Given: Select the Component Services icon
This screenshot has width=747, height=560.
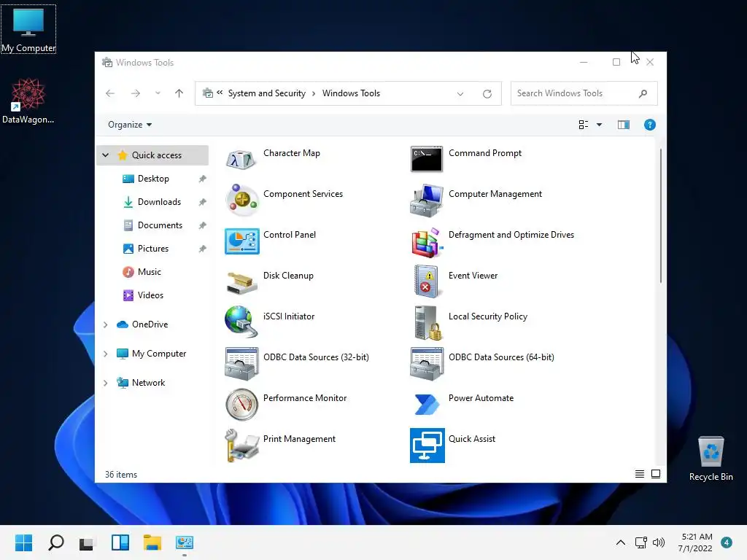Looking at the screenshot, I should pos(241,200).
